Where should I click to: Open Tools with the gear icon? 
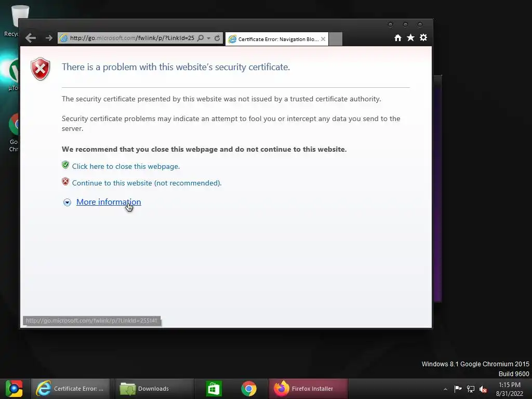[423, 37]
